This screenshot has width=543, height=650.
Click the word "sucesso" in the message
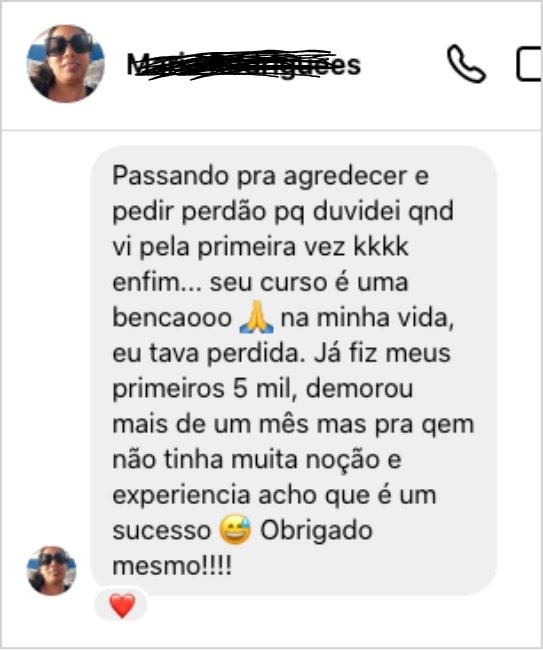pyautogui.click(x=162, y=531)
